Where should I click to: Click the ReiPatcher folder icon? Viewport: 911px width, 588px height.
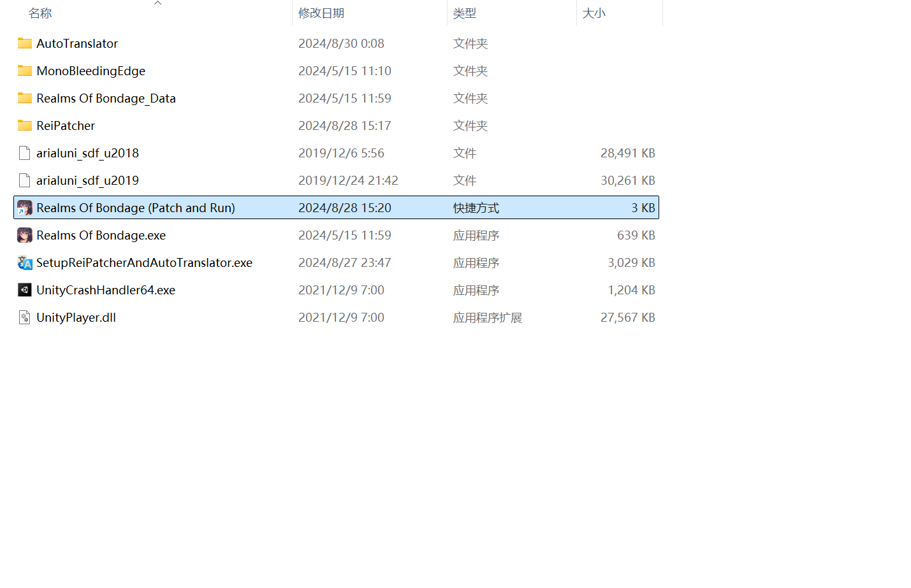(x=25, y=125)
